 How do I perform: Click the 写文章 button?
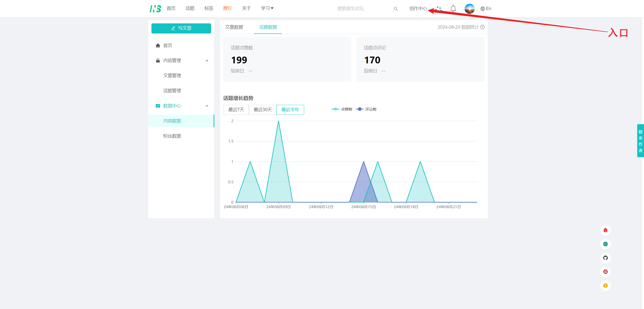click(x=181, y=28)
